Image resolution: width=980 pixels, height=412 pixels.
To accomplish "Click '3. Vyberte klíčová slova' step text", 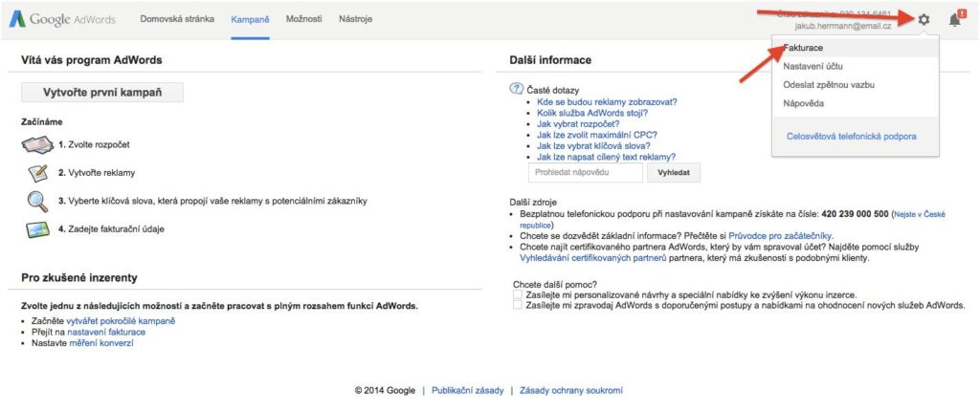I will pyautogui.click(x=213, y=201).
